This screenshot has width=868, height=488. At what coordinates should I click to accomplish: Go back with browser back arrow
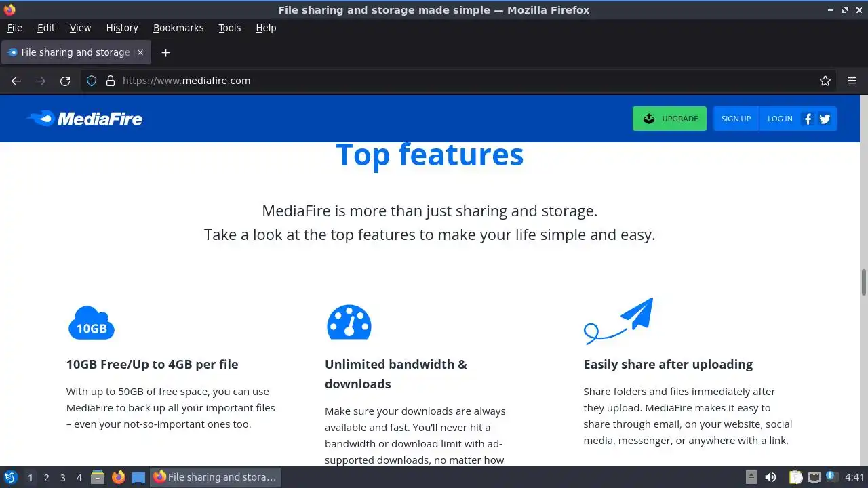click(16, 81)
